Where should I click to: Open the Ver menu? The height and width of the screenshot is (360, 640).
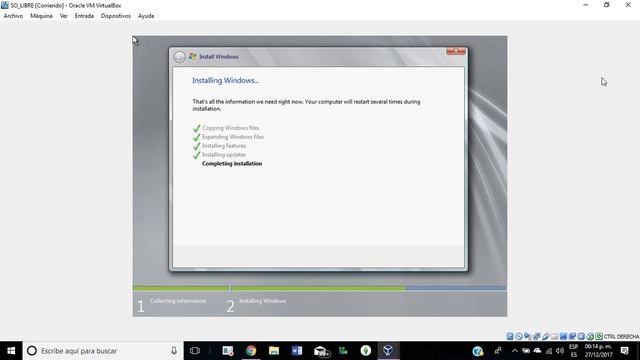click(x=64, y=16)
